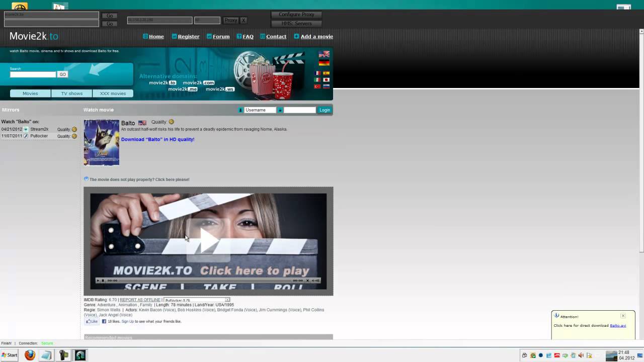This screenshot has width=644, height=362.
Task: Click REPORT AS OFFLINE link
Action: click(140, 300)
